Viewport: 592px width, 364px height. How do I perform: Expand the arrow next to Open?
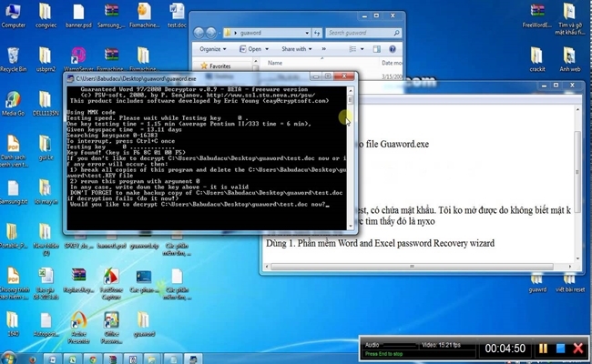click(x=267, y=49)
